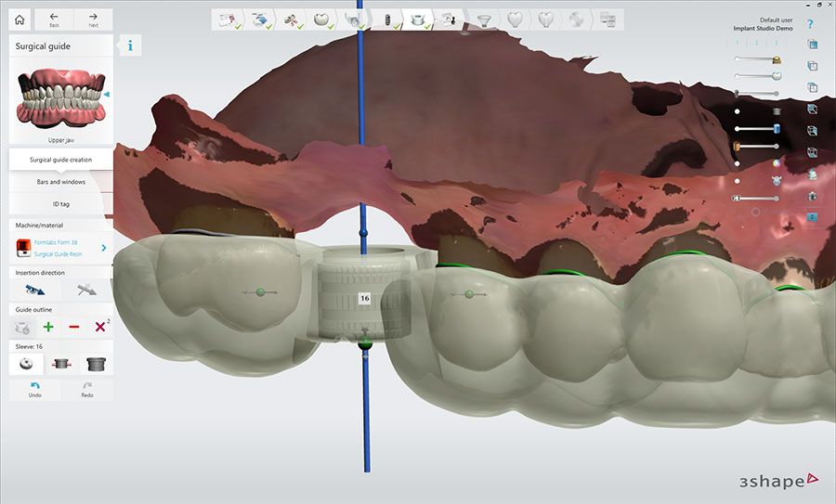Viewport: 836px width, 504px height.
Task: Open the Surgical Guide Resin link
Action: pyautogui.click(x=59, y=254)
